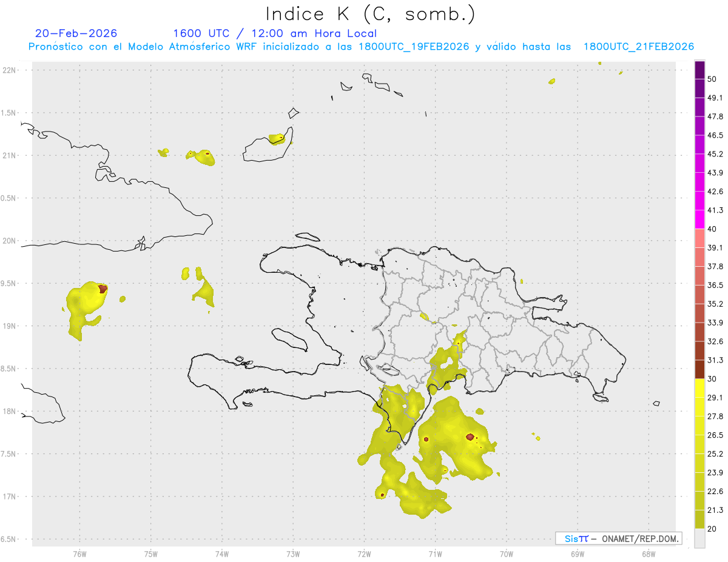Image resolution: width=728 pixels, height=562 pixels.
Task: Click the "45.2" color scale value
Action: (715, 154)
